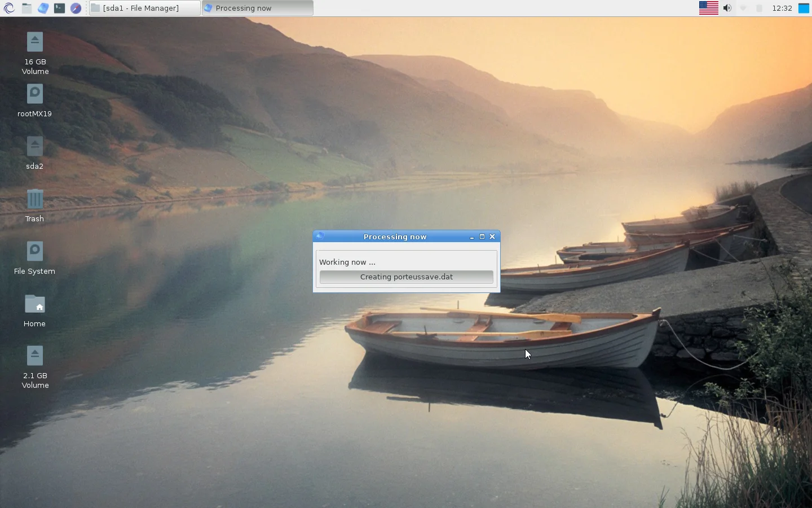
Task: Close the Processing now dialog
Action: [492, 237]
